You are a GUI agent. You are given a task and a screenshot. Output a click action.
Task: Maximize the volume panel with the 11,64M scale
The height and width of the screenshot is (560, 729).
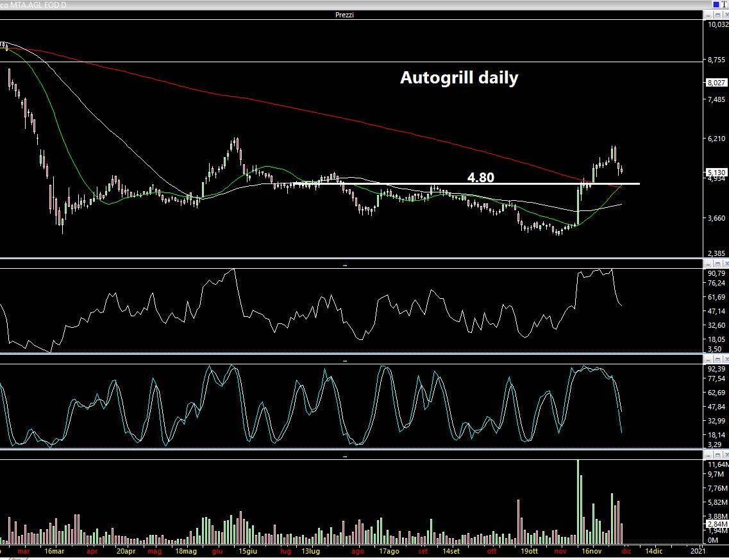coord(718,455)
